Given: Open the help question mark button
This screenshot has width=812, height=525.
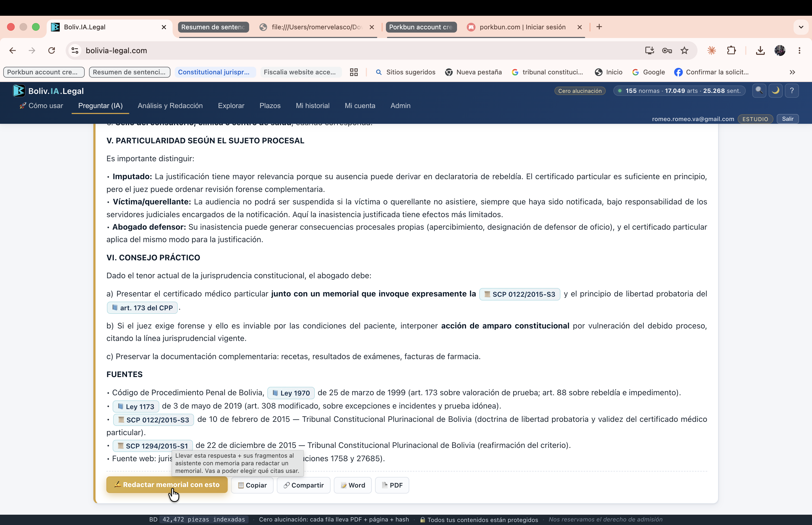Looking at the screenshot, I should 792,90.
